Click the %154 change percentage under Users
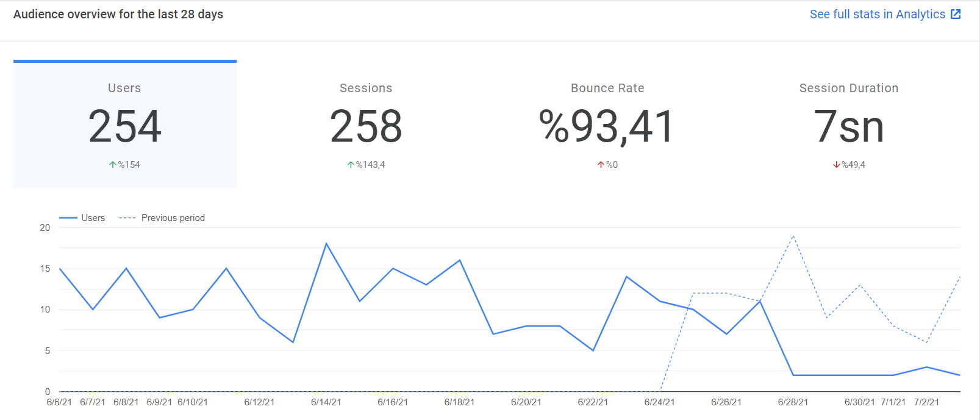The image size is (980, 420). (129, 165)
